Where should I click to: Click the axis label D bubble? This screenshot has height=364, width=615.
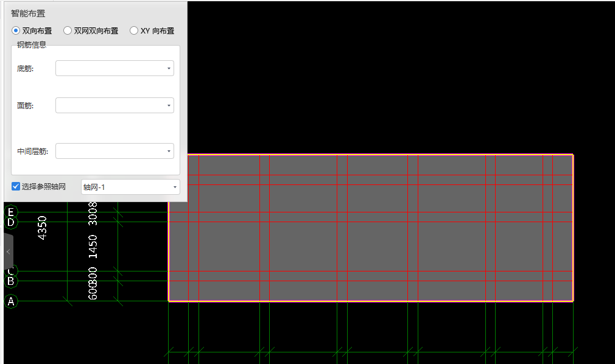10,222
